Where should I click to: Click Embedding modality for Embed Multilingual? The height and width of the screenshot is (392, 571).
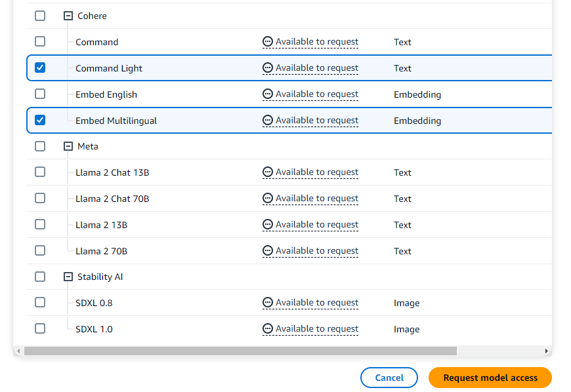click(417, 121)
